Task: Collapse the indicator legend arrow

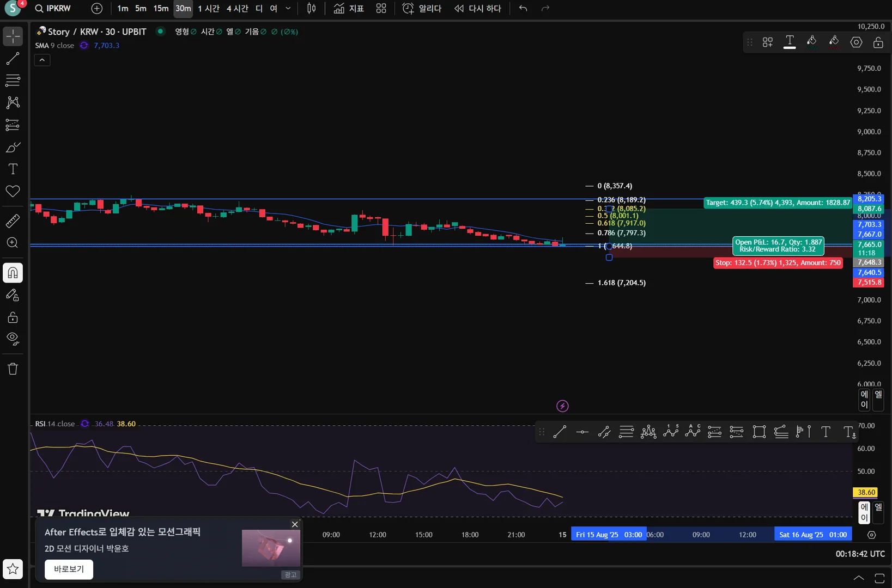Action: [42, 60]
